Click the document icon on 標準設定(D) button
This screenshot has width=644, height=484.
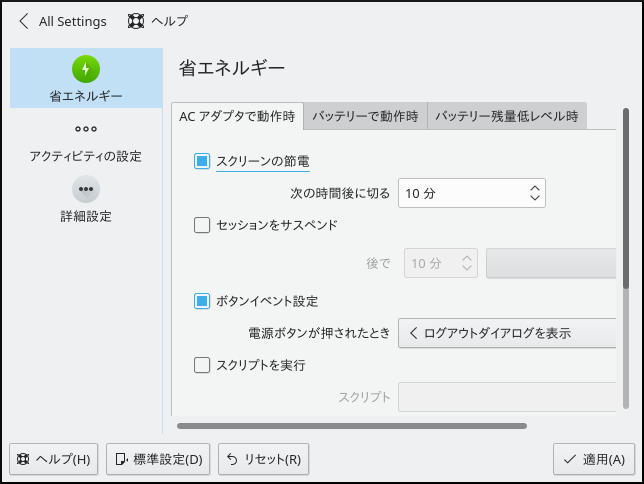point(121,459)
